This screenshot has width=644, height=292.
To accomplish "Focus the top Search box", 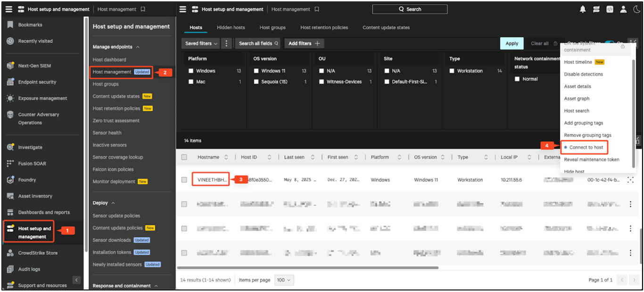I will (x=410, y=9).
